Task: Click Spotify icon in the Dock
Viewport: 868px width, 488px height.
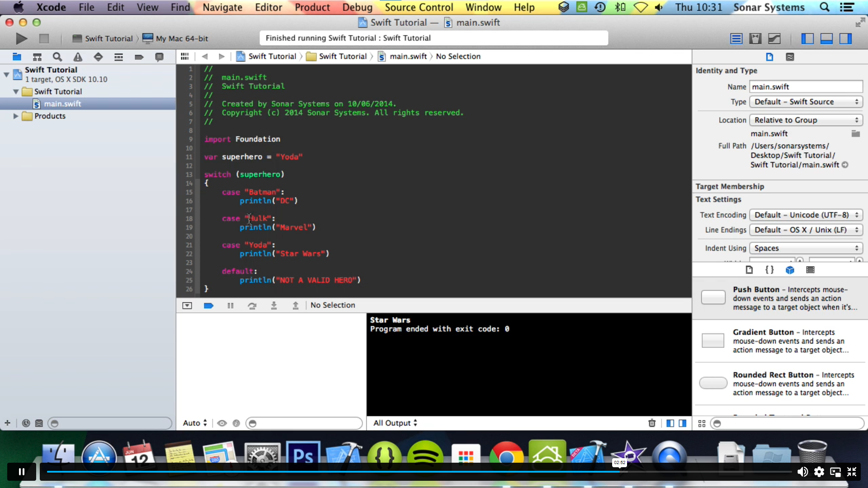Action: (425, 455)
